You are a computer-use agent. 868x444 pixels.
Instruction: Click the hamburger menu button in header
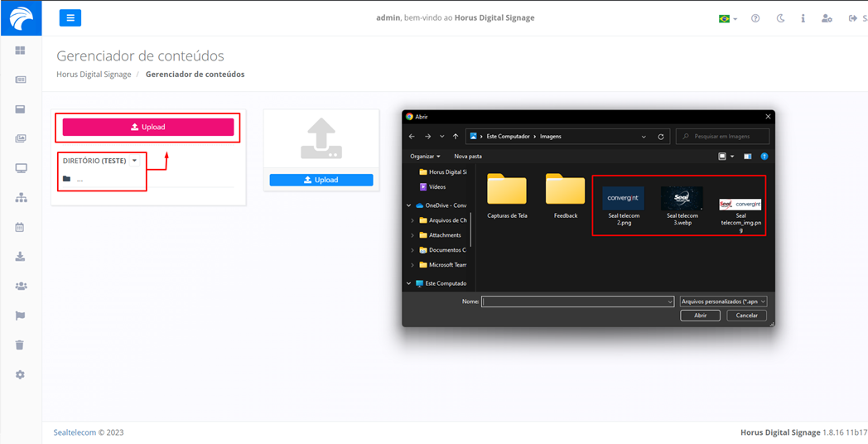(70, 18)
